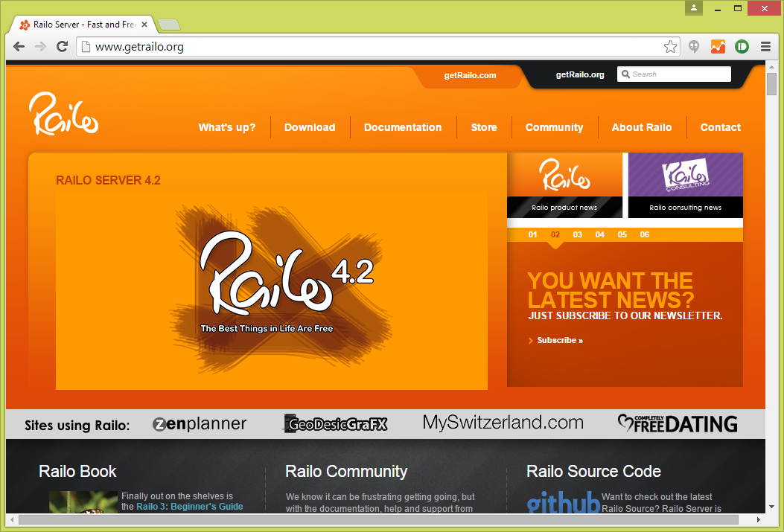784x532 pixels.
Task: Open the Chrome menu with the hamburger icon
Action: click(766, 46)
